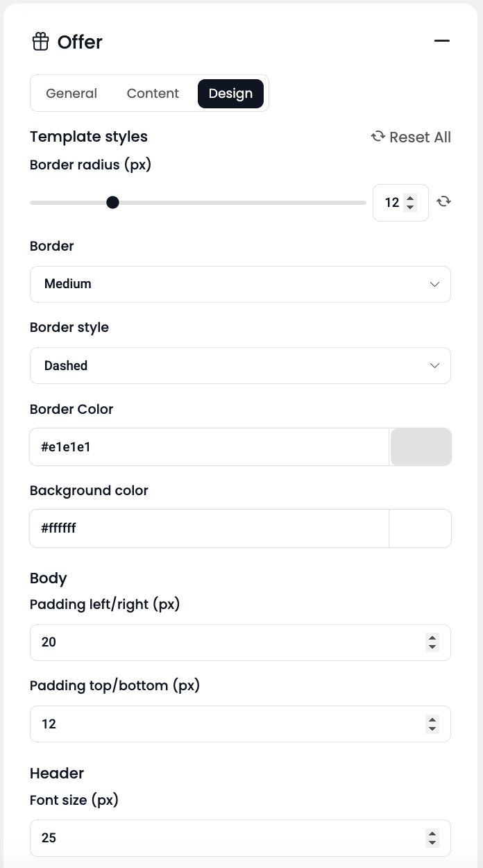Open the Border width dropdown
This screenshot has width=483, height=868.
[240, 284]
